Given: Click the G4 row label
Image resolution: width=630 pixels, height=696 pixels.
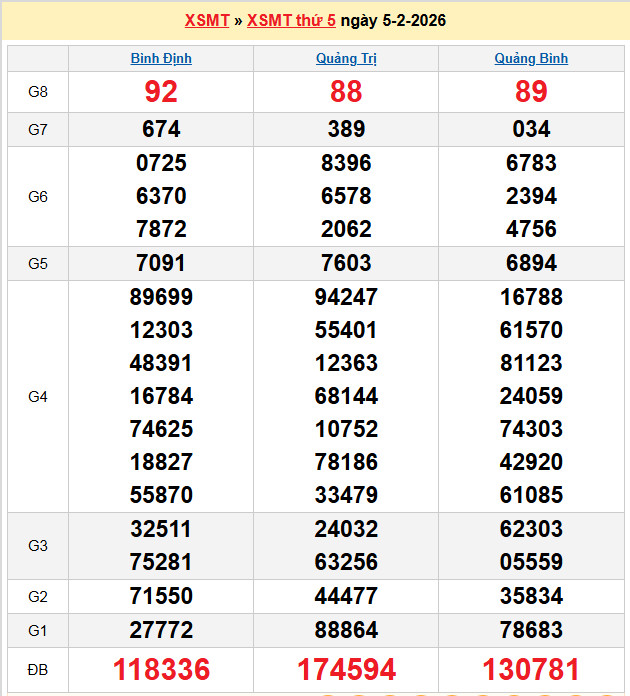Looking at the screenshot, I should [38, 397].
